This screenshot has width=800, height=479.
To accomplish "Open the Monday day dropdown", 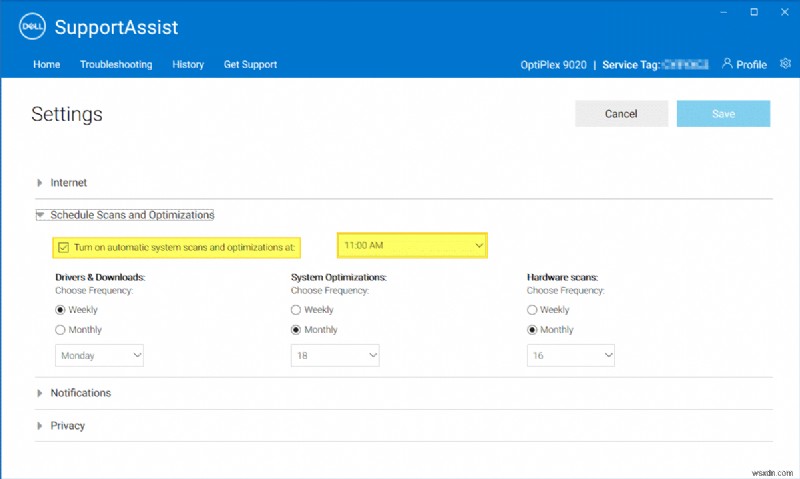I will [99, 356].
